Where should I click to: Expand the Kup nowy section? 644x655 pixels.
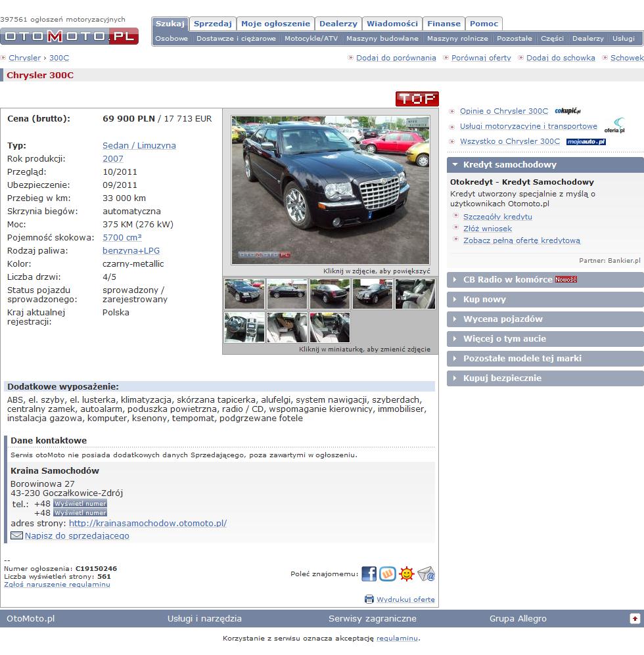pos(545,299)
